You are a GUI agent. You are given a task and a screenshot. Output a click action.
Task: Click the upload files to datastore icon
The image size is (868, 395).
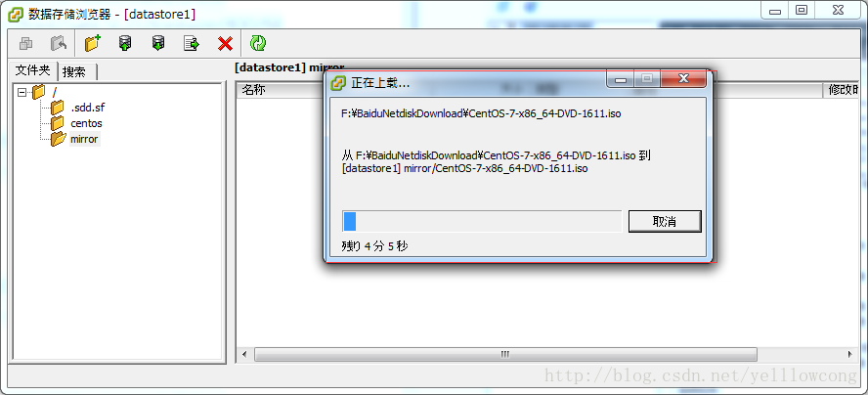[x=125, y=43]
